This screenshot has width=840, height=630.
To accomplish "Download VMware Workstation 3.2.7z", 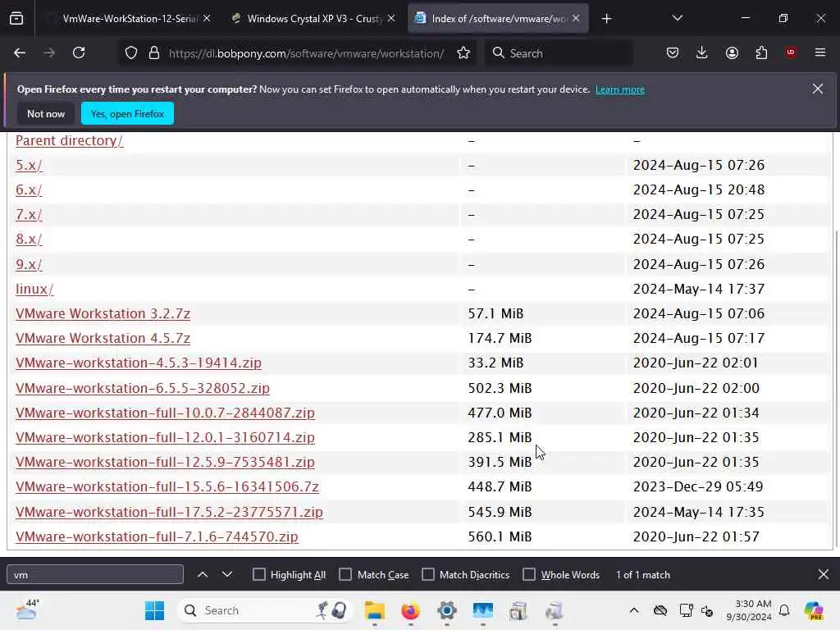I will click(x=103, y=313).
